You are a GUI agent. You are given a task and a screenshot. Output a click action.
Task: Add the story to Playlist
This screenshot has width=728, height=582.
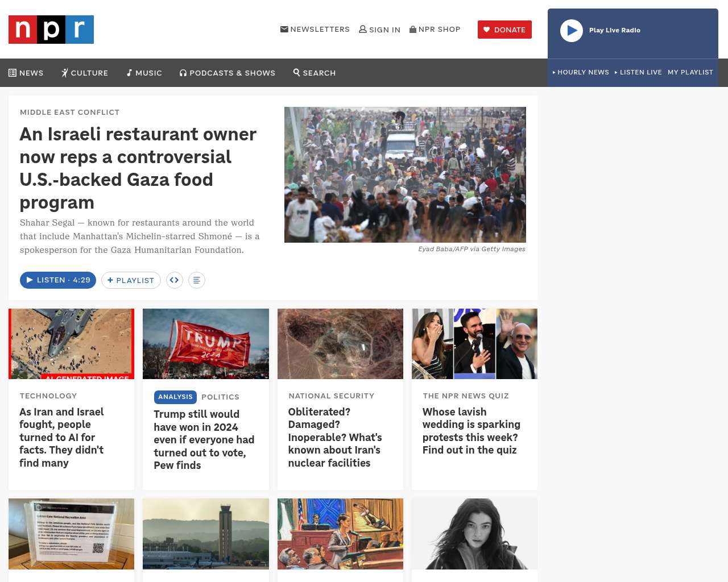click(x=131, y=280)
